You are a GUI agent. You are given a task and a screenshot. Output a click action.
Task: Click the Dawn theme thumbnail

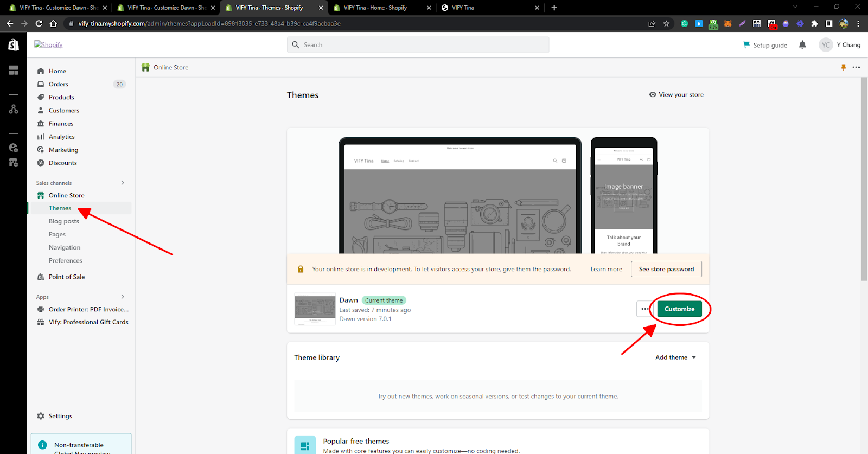coord(315,309)
